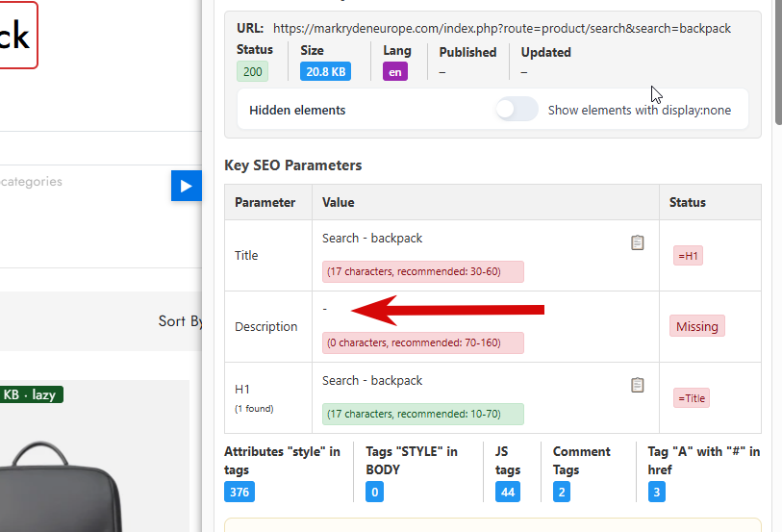Copy the H1 value with clipboard icon
The width and height of the screenshot is (782, 532).
click(638, 385)
